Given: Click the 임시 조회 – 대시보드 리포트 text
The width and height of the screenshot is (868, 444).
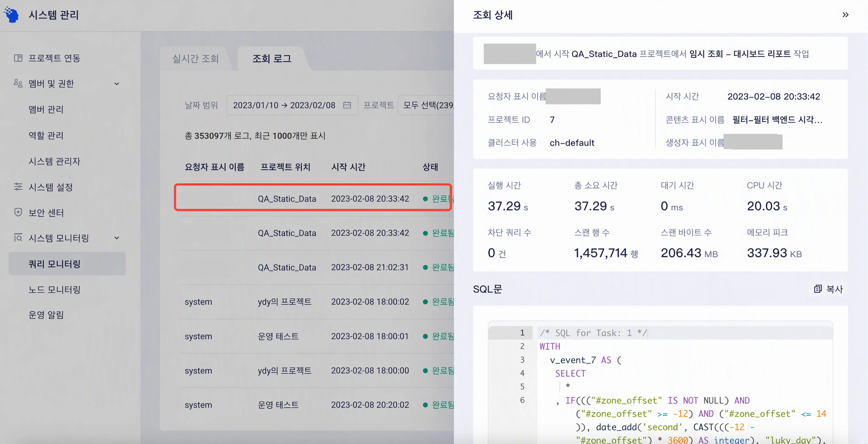Looking at the screenshot, I should pyautogui.click(x=740, y=54).
